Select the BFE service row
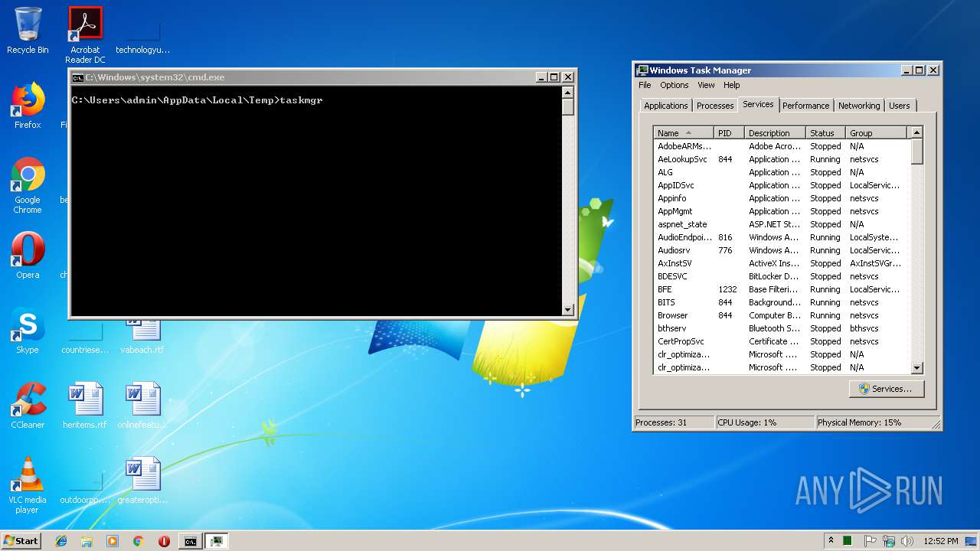 [782, 289]
